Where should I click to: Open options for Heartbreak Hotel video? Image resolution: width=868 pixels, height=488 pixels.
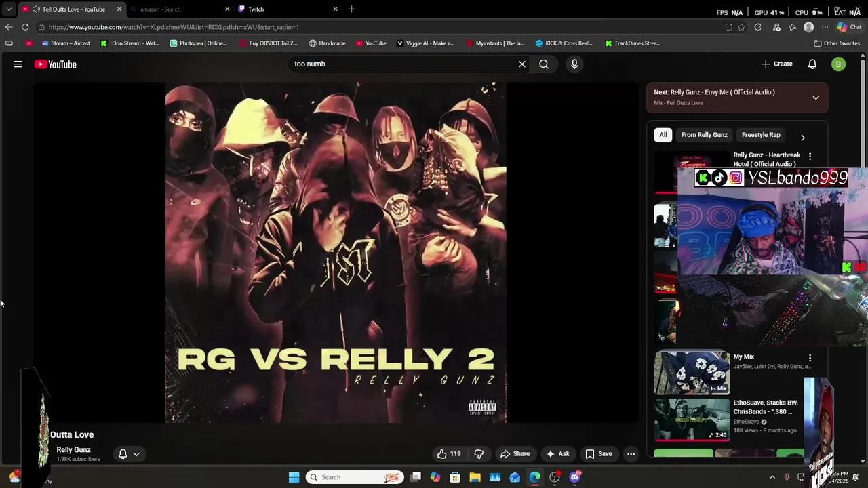[810, 157]
